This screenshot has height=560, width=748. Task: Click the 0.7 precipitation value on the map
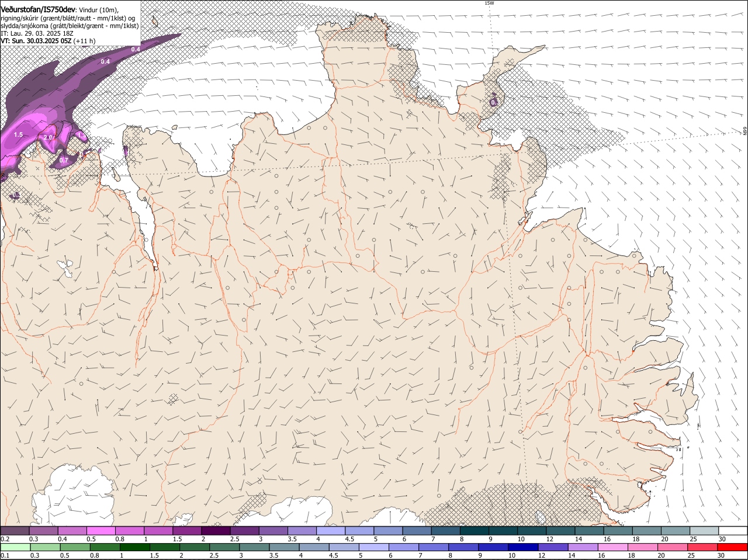pos(64,160)
